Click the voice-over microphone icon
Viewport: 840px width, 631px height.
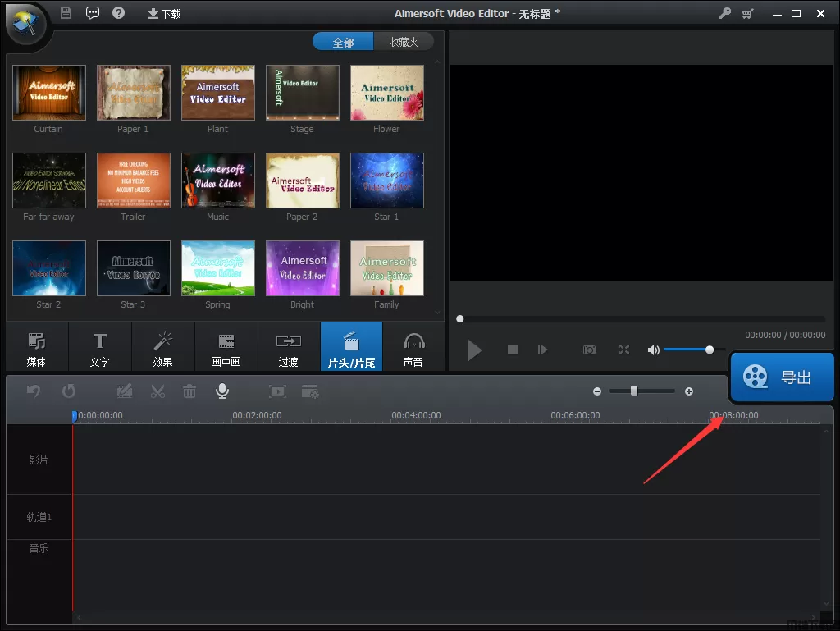tap(221, 391)
